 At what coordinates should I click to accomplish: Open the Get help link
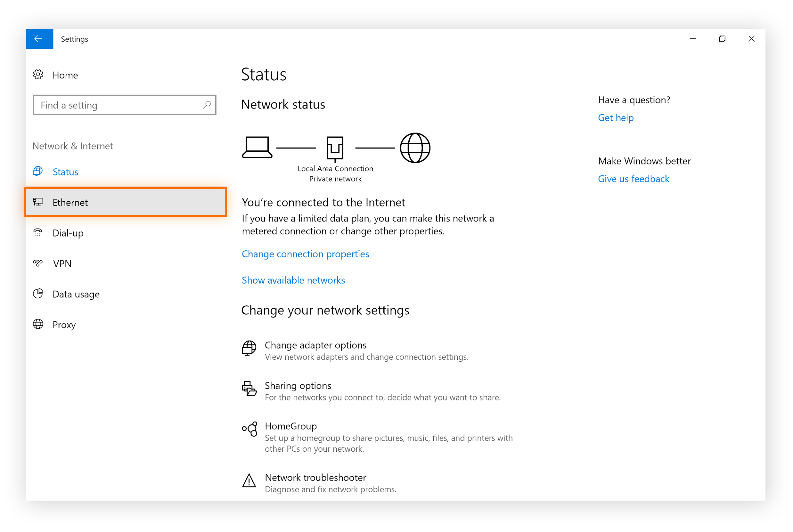coord(616,118)
